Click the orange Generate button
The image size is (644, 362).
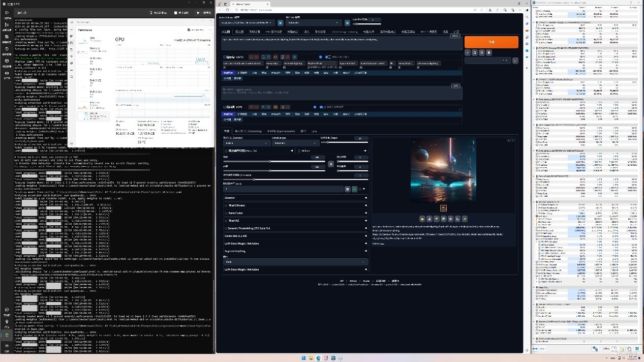pyautogui.click(x=491, y=42)
